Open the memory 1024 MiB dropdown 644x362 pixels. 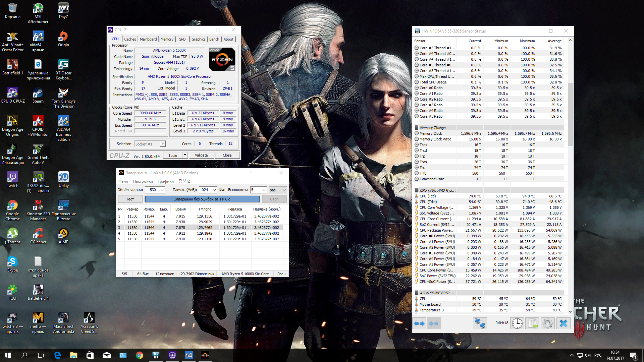214,190
